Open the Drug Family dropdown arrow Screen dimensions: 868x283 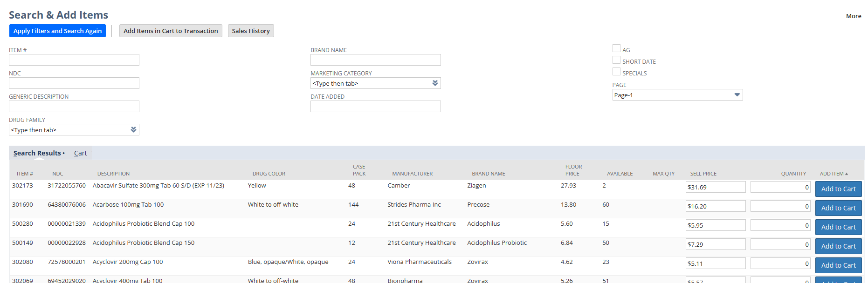coord(133,130)
